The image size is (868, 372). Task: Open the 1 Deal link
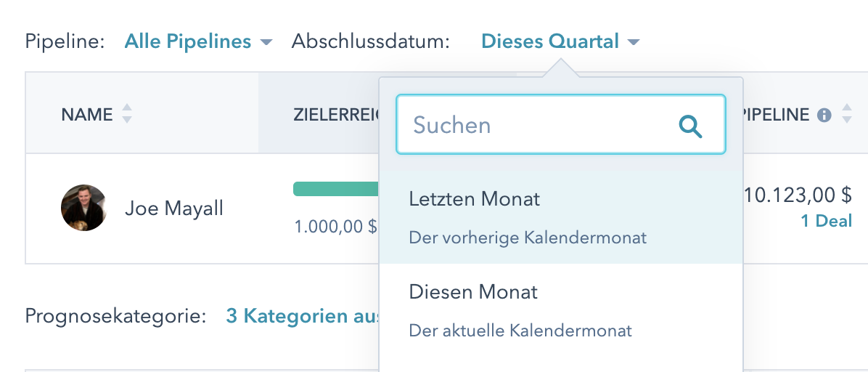click(x=826, y=222)
